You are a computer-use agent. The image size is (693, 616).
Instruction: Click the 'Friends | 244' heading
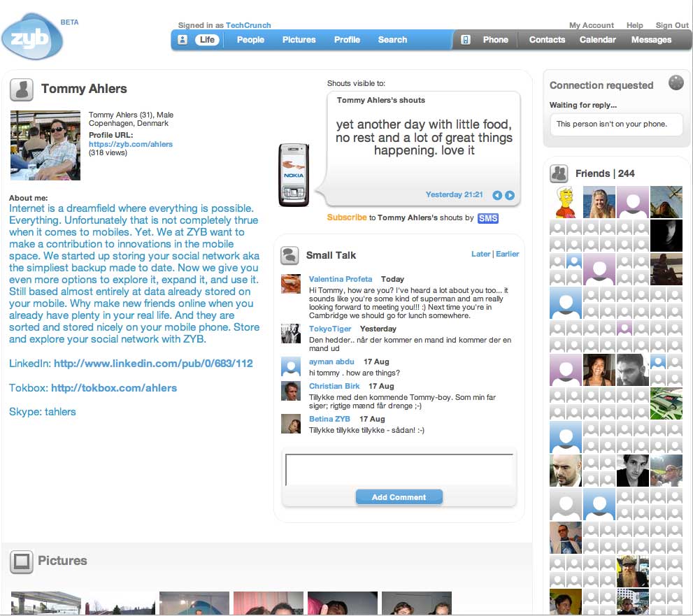click(605, 173)
